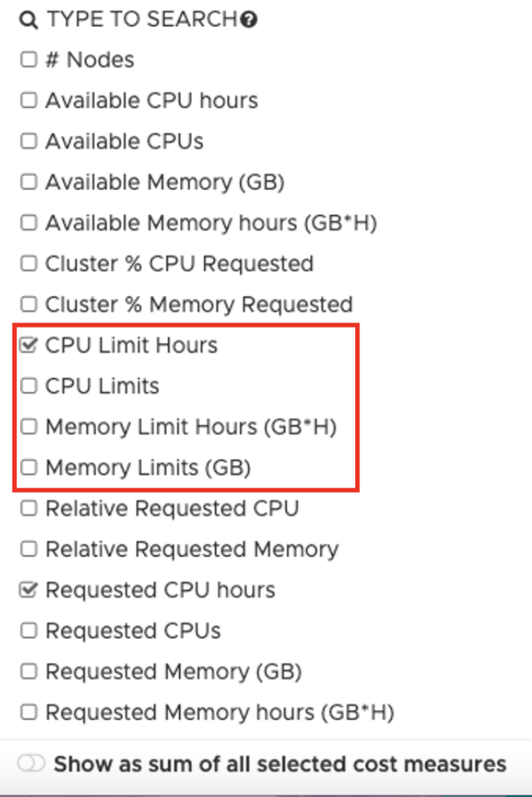Uncheck the CPU Limit Hours measure

(28, 345)
